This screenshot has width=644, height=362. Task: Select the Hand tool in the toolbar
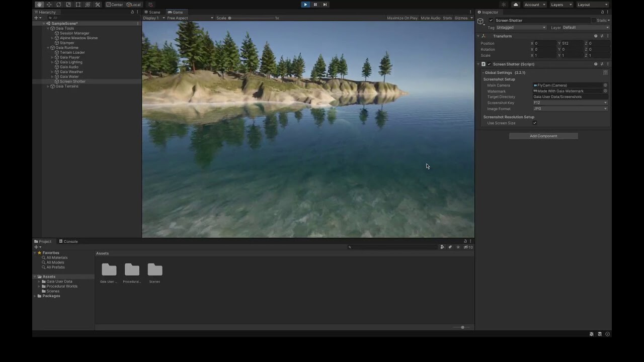pyautogui.click(x=39, y=4)
